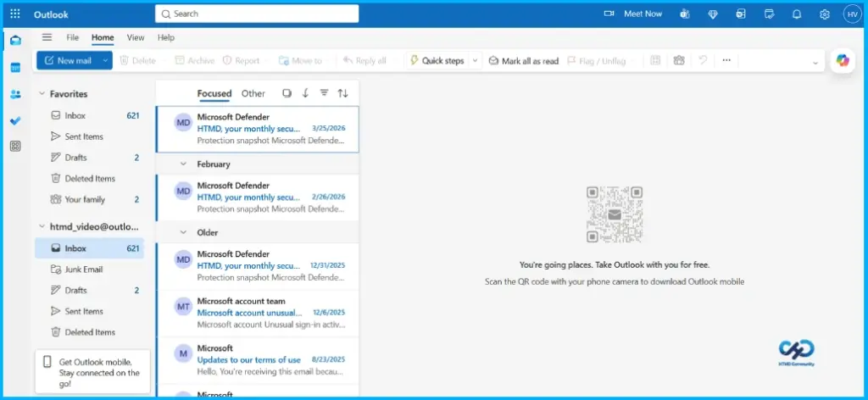Click the premium diamond icon
868x400 pixels.
coord(713,14)
